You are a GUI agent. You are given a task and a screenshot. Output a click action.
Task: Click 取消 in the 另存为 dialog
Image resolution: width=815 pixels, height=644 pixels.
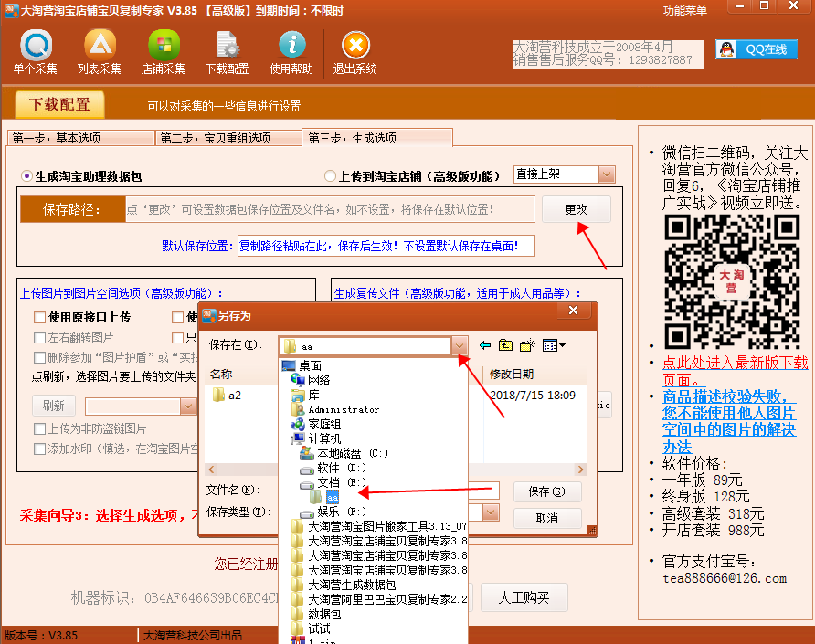click(546, 518)
